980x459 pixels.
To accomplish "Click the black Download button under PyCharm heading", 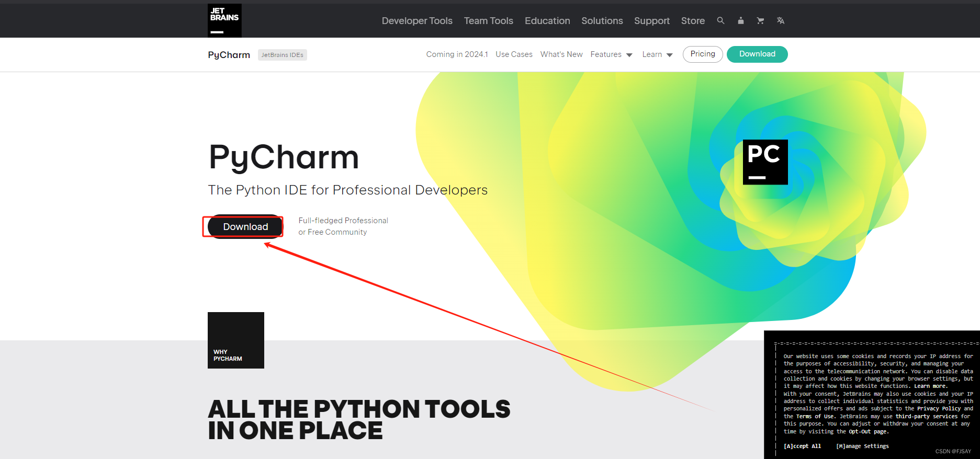I will [x=245, y=226].
